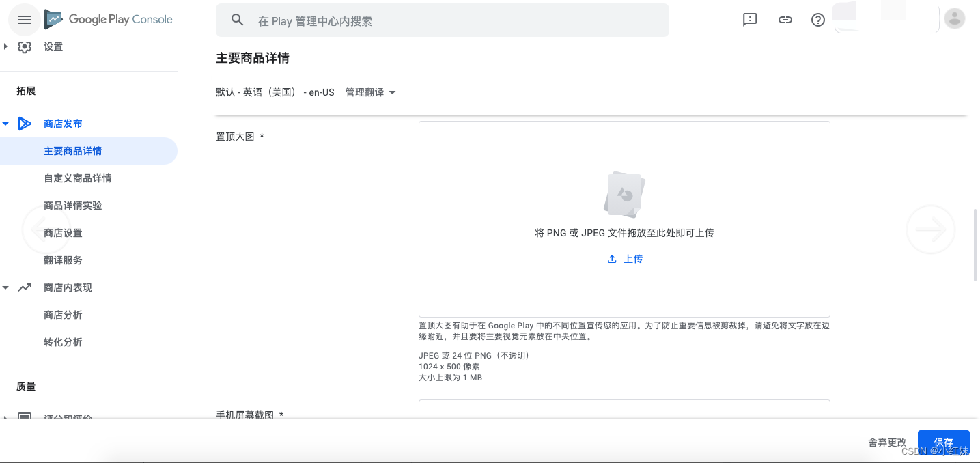Open the navigation hamburger menu
Screen dimensions: 980x463
pos(24,19)
